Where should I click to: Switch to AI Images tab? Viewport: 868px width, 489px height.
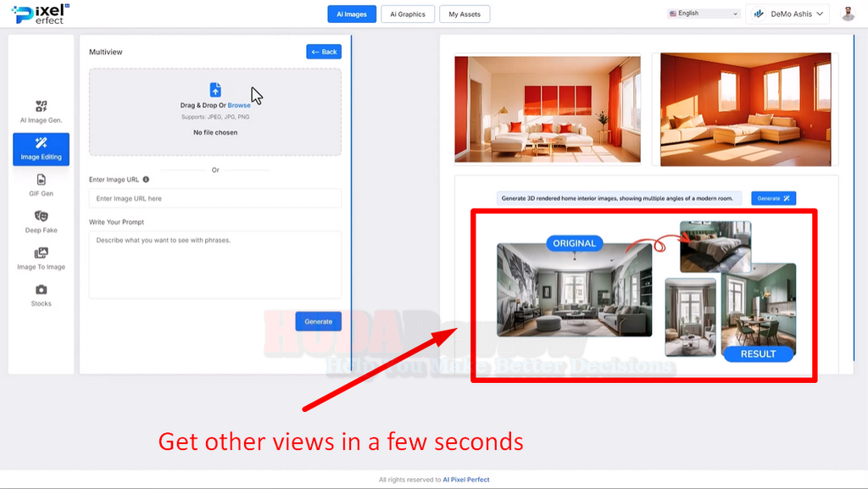(x=352, y=14)
